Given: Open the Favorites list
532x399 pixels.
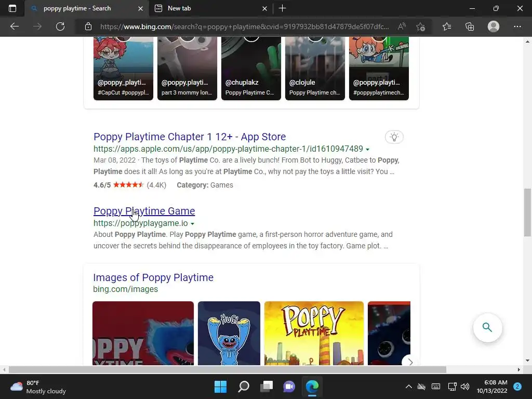Looking at the screenshot, I should (447, 26).
